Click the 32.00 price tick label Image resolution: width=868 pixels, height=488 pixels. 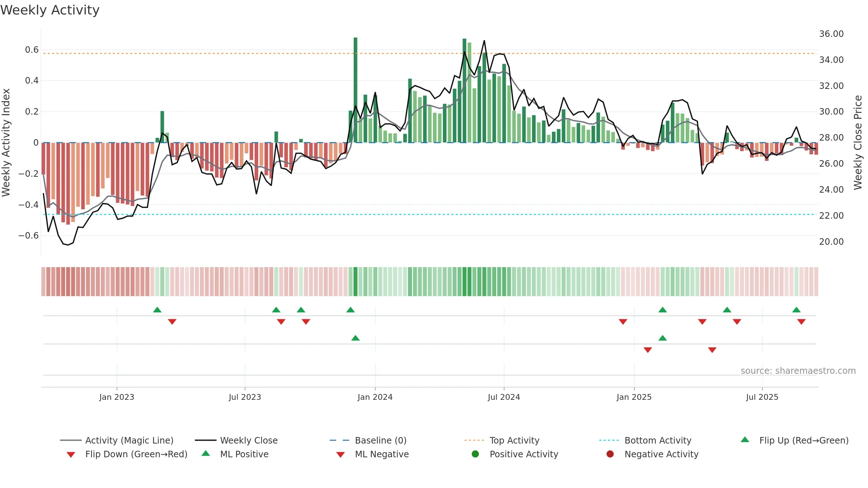pos(831,86)
